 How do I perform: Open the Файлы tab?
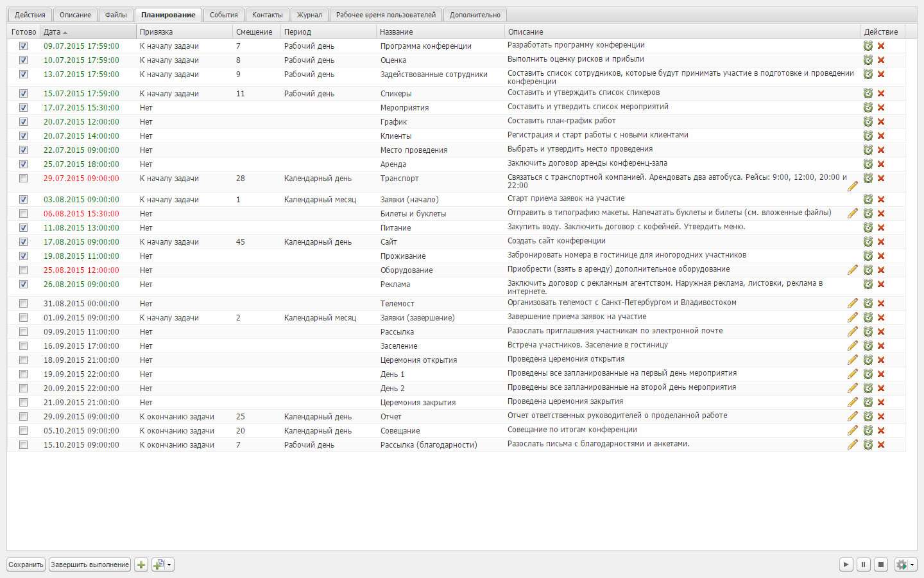pos(116,15)
